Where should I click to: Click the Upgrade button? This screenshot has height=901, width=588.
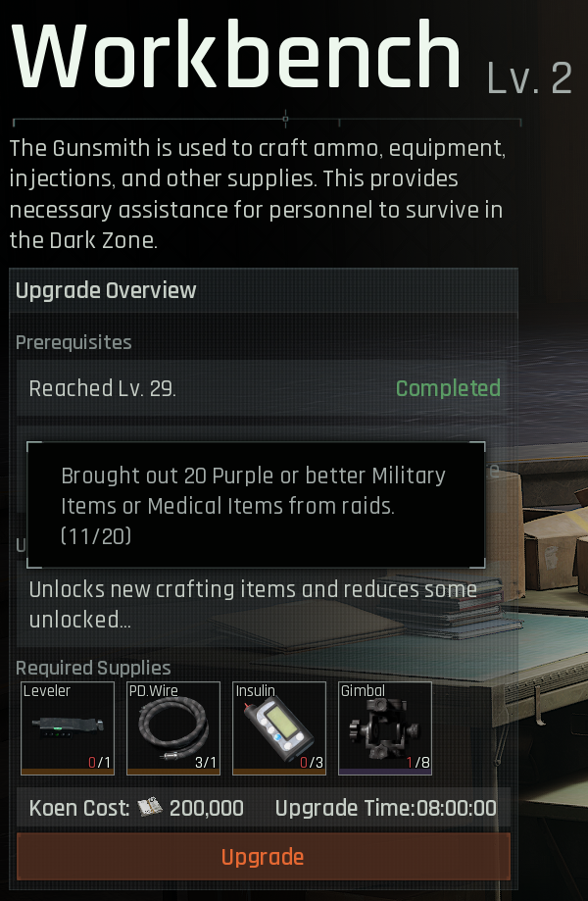pos(264,857)
